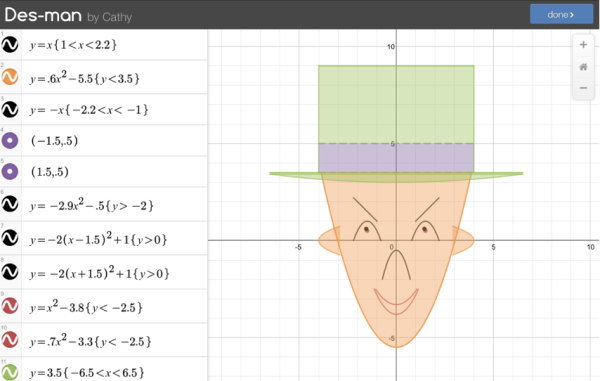Screen dimensions: 600x381
Task: Edit expression y=−x{−2.2<x<−1}
Action: click(114, 110)
